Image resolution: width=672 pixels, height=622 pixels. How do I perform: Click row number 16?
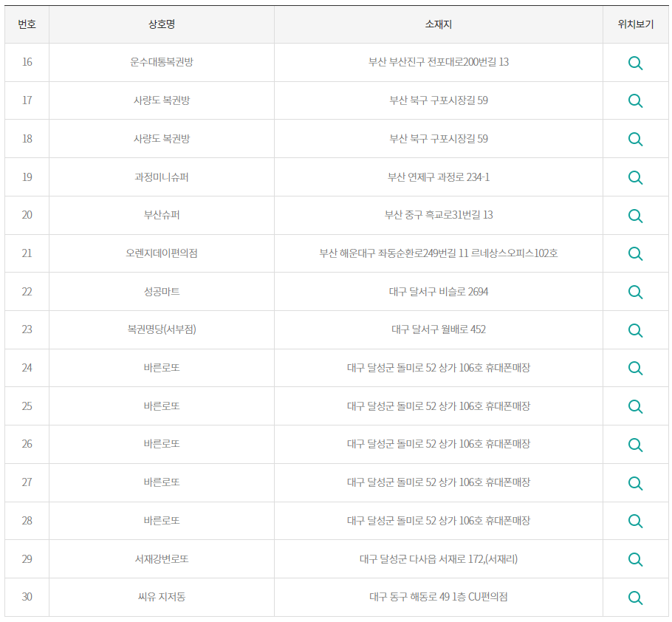(x=27, y=62)
